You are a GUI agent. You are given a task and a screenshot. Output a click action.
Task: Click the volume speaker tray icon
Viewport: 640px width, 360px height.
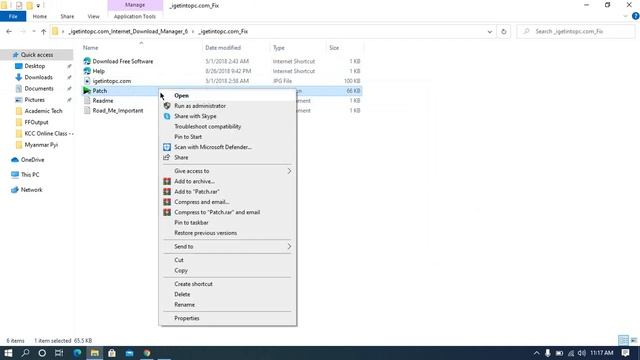tap(582, 353)
